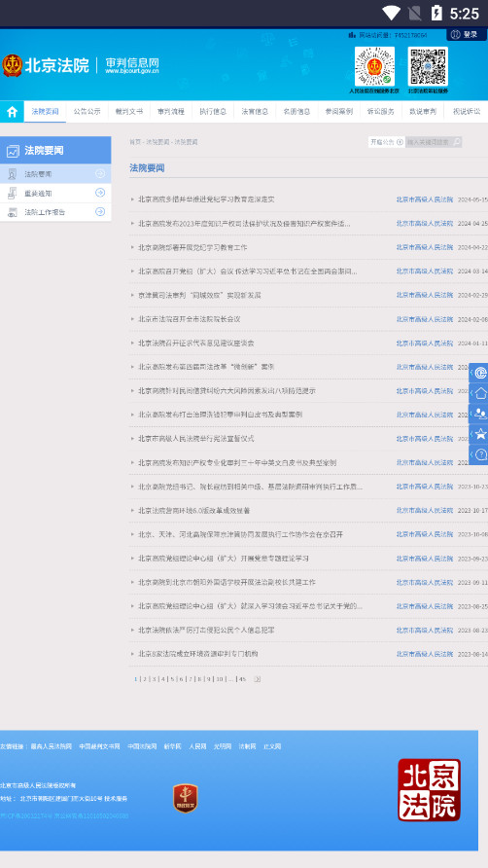488x868 pixels.
Task: Click the government-agency badge icon in the footer
Action: coord(186,798)
